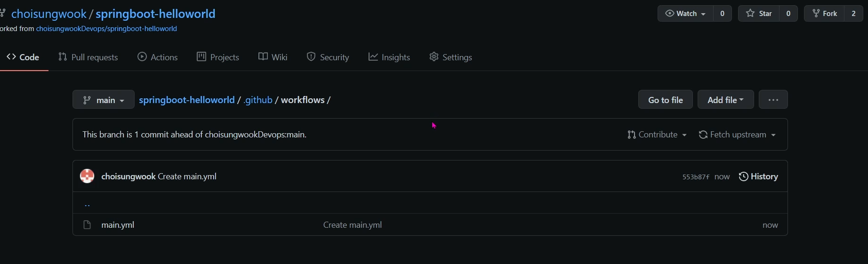Open the main branch selector dropdown

coord(104,100)
